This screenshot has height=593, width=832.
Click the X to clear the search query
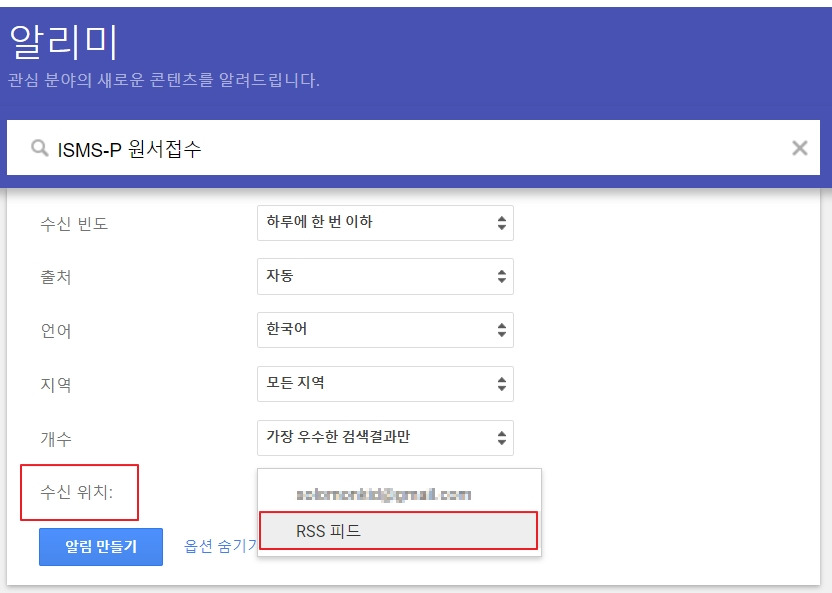click(x=800, y=148)
